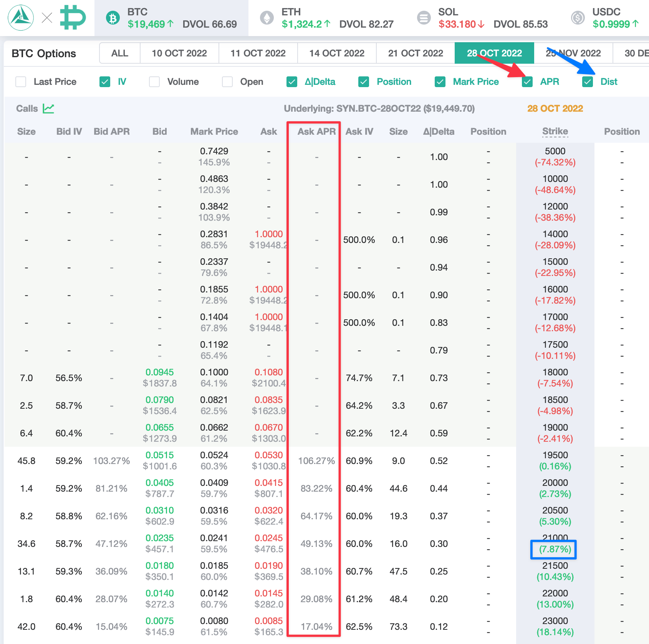649x644 pixels.
Task: Open the 25 NOV 2022 expiry tab
Action: click(573, 53)
